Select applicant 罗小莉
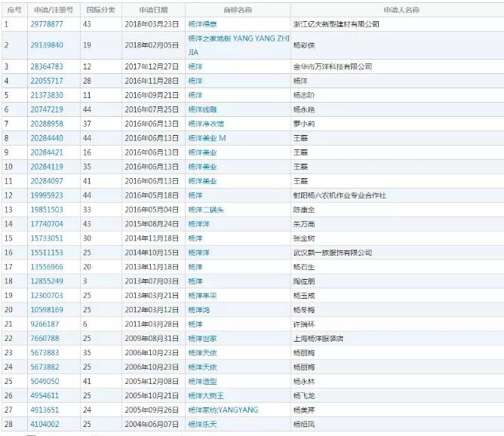 click(304, 124)
